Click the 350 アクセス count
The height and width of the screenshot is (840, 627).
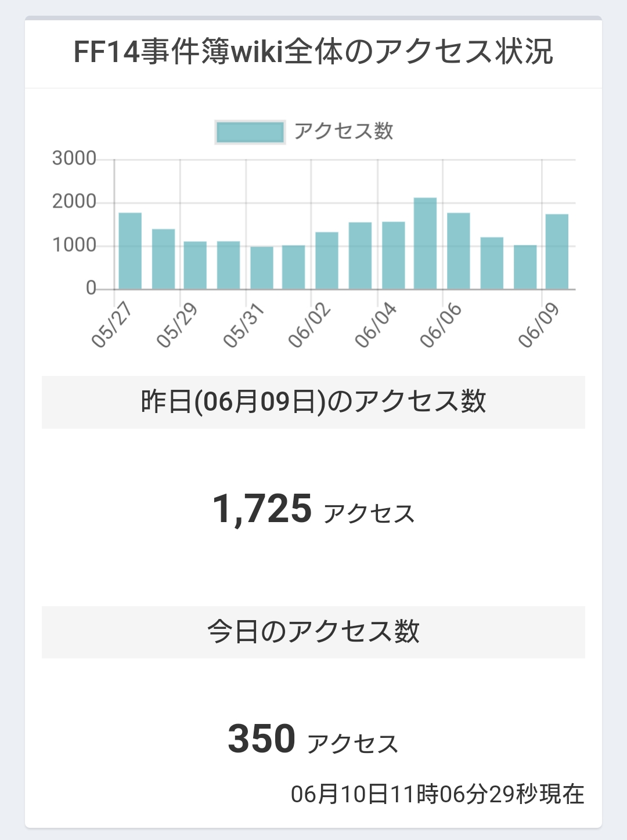click(x=313, y=740)
